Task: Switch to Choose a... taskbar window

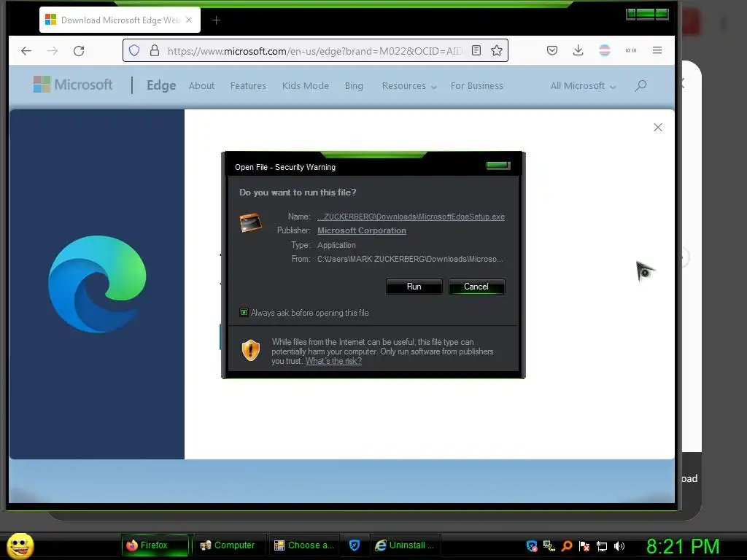Action: (x=305, y=545)
